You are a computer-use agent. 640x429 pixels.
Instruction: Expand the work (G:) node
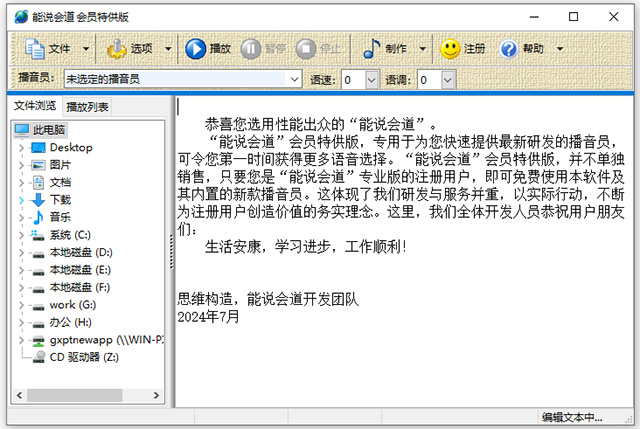coord(21,305)
